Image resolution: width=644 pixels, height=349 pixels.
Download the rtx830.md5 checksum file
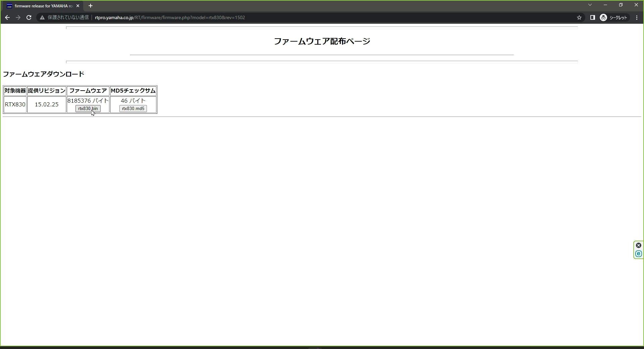pos(133,108)
